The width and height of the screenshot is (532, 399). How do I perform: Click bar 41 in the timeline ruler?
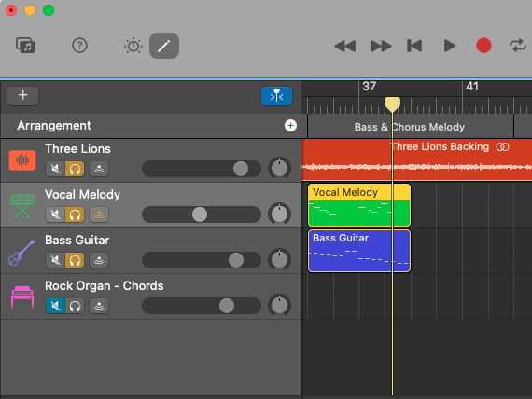point(472,87)
